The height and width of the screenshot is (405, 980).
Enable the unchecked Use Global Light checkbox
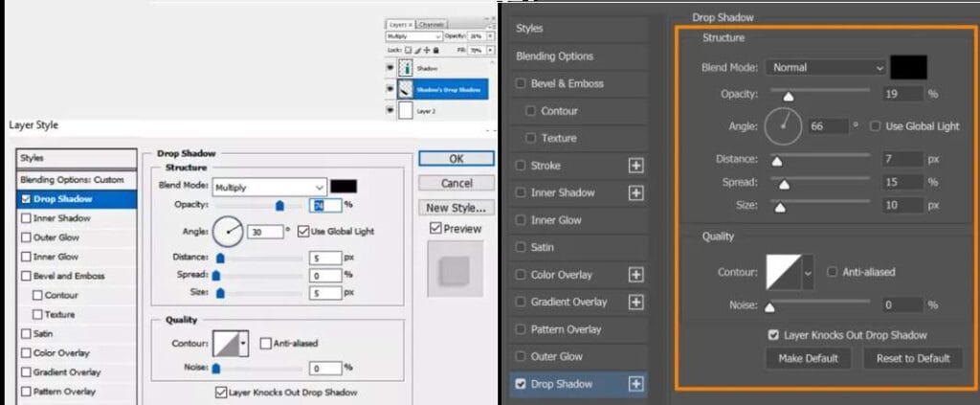(875, 126)
